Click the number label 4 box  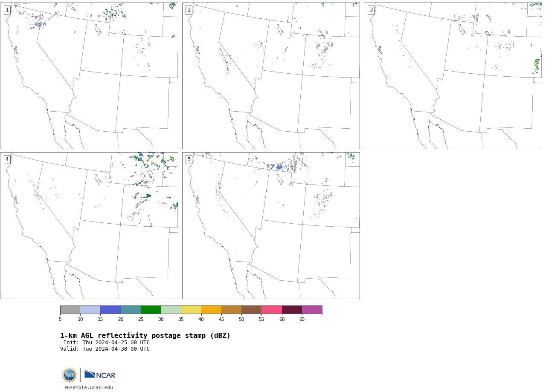[7, 159]
